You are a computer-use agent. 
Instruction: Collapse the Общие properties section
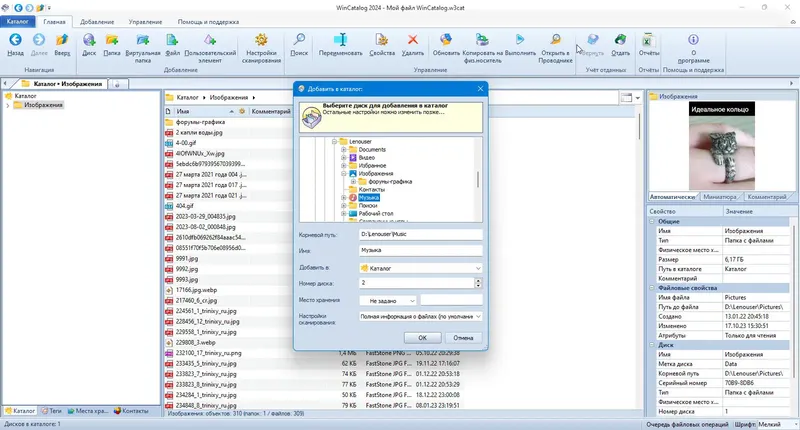(x=652, y=221)
